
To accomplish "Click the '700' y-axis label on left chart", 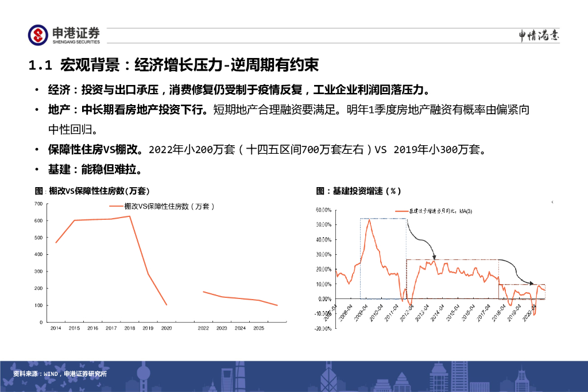I will coord(38,204).
